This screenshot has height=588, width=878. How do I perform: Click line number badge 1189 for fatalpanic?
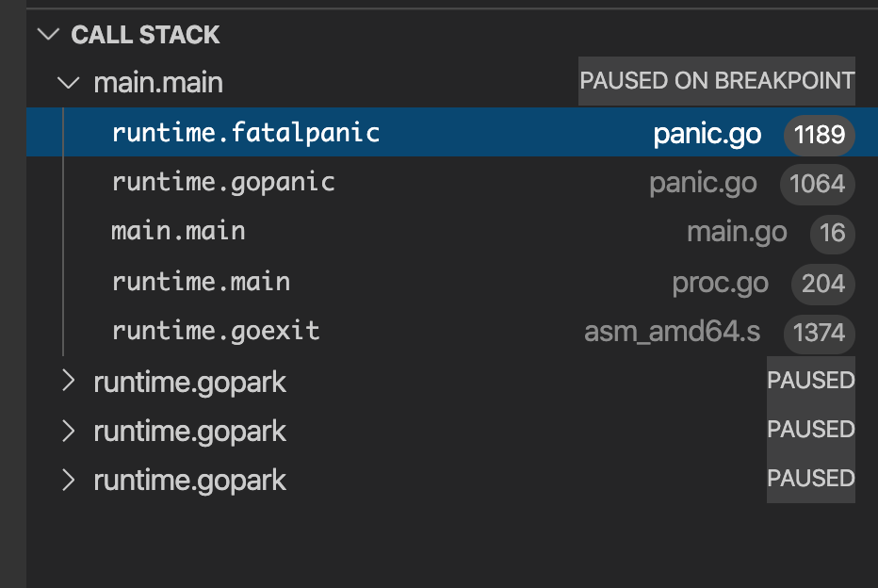[818, 134]
